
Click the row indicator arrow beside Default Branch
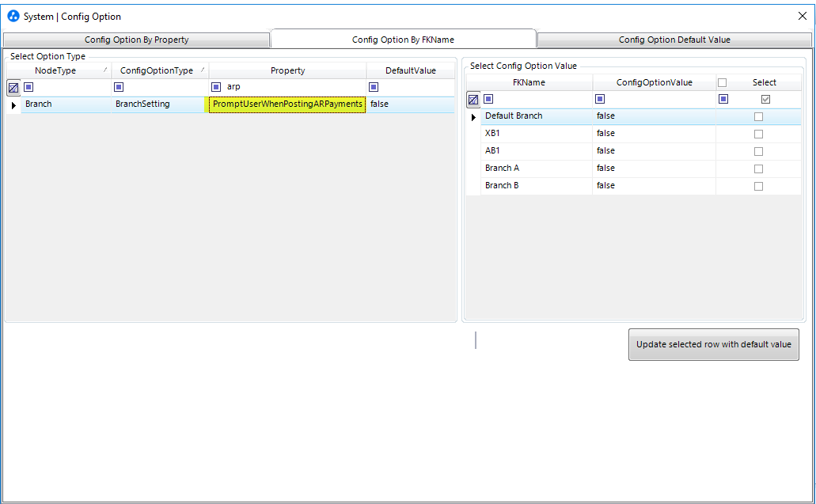point(473,117)
